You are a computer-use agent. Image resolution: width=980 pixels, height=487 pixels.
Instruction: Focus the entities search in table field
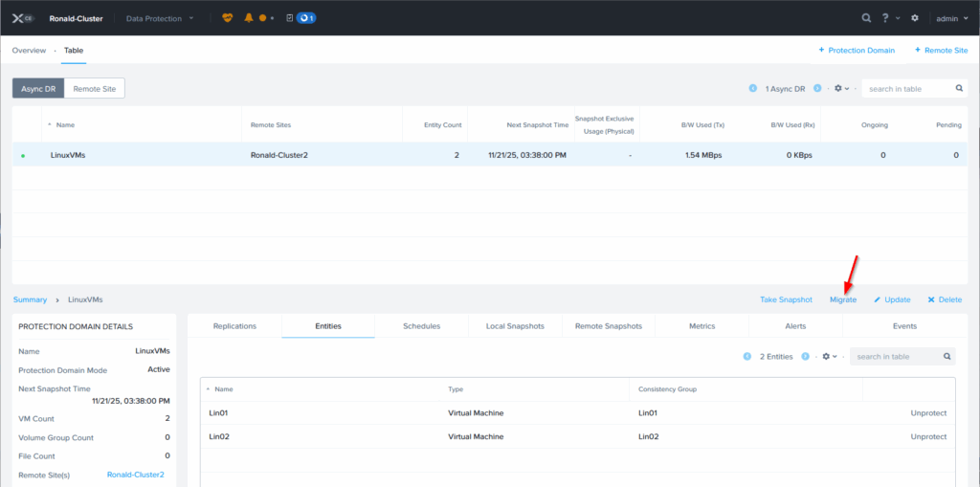click(896, 357)
